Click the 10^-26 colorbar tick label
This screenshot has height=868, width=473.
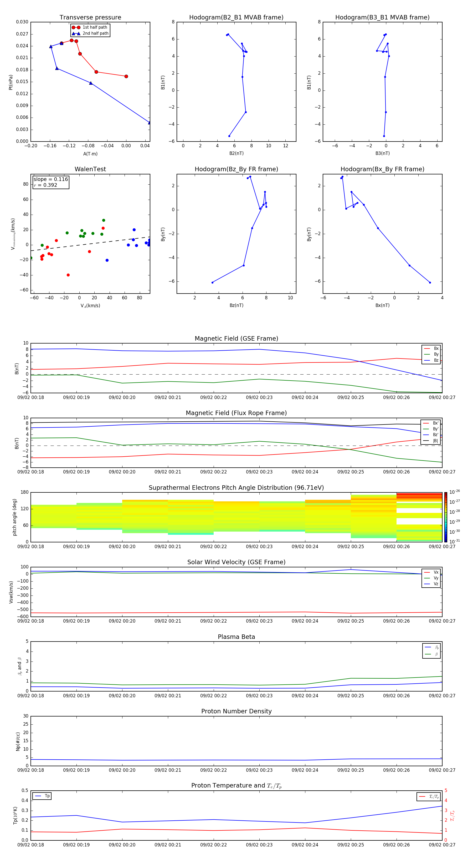(x=455, y=492)
